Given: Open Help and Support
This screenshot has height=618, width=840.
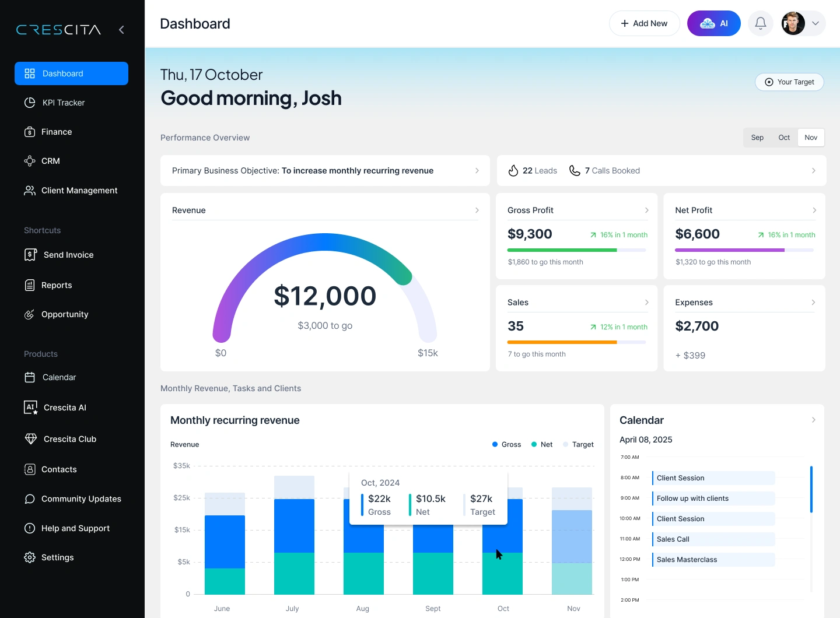Looking at the screenshot, I should click(x=75, y=528).
